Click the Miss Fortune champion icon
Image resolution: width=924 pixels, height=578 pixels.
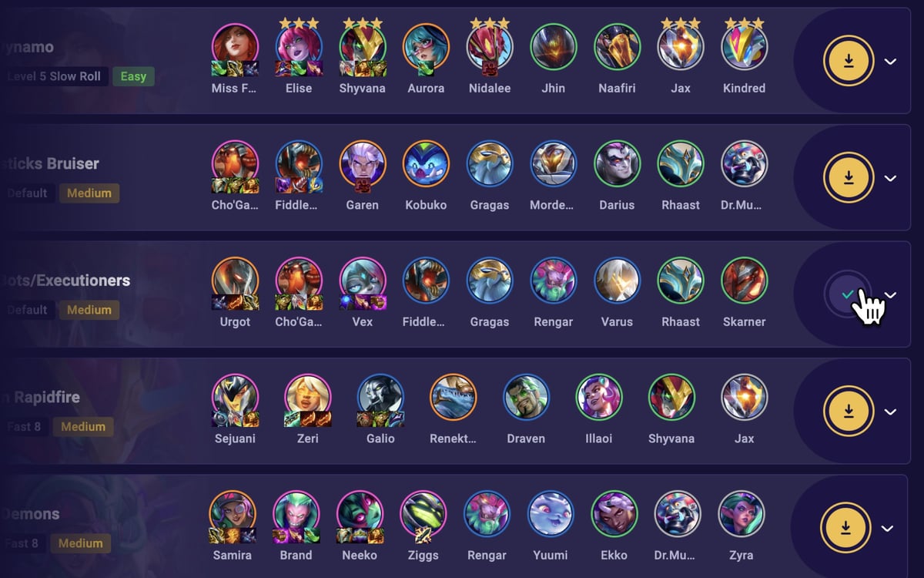tap(235, 47)
